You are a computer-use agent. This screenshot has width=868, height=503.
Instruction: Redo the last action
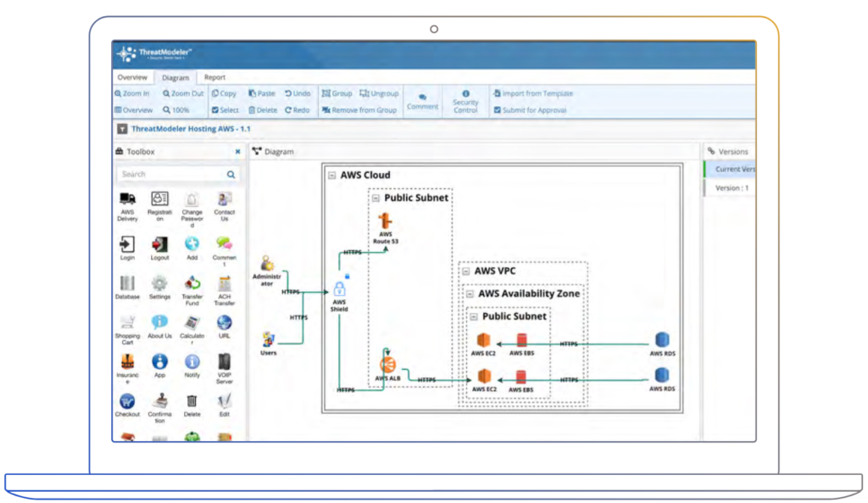pyautogui.click(x=298, y=110)
